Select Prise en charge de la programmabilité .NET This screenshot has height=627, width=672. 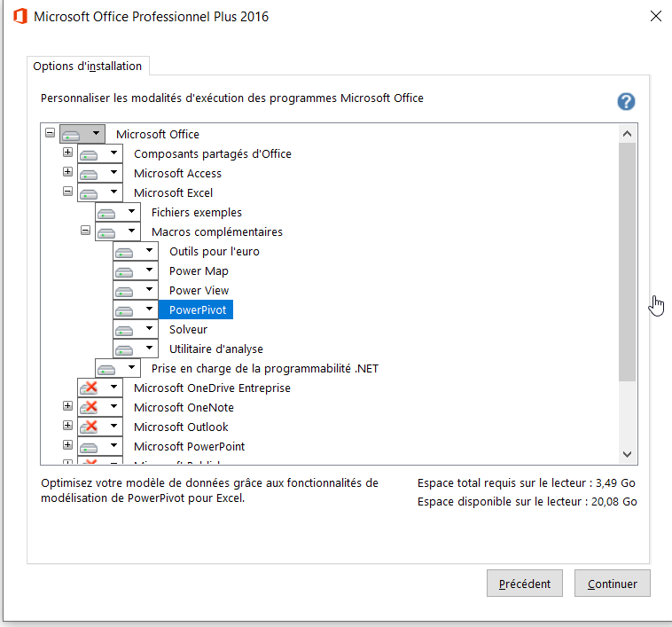(265, 368)
